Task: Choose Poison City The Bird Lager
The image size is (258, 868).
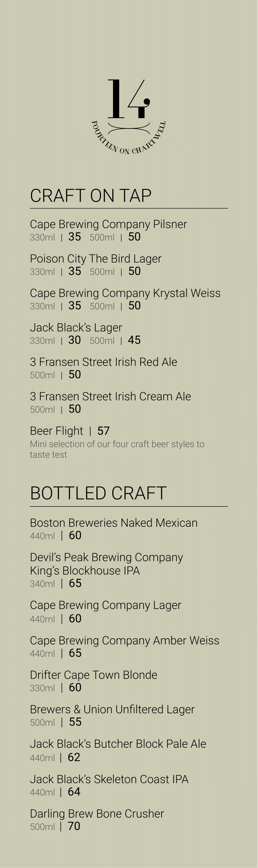Action: (x=95, y=259)
